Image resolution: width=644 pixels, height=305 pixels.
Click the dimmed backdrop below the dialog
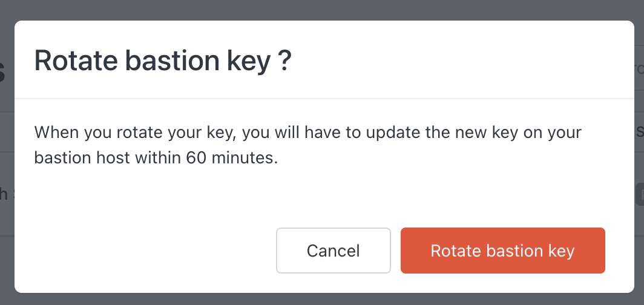click(322, 300)
